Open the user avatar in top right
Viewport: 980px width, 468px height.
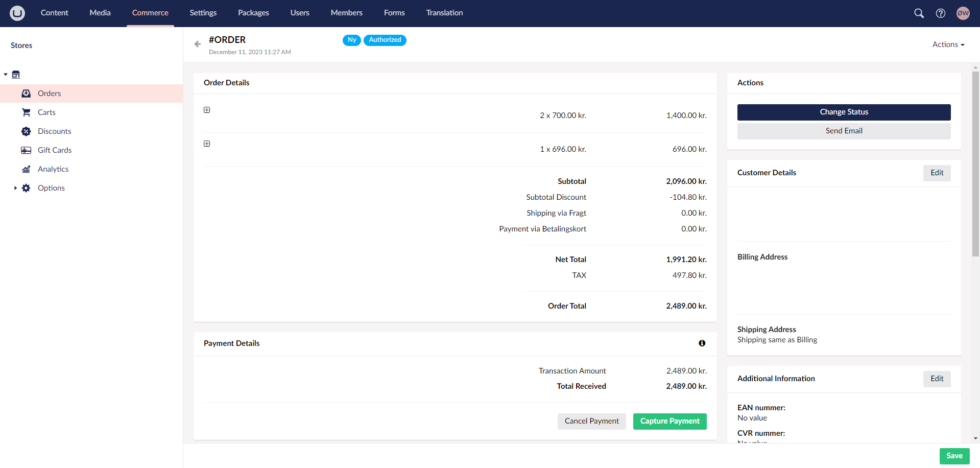(963, 13)
